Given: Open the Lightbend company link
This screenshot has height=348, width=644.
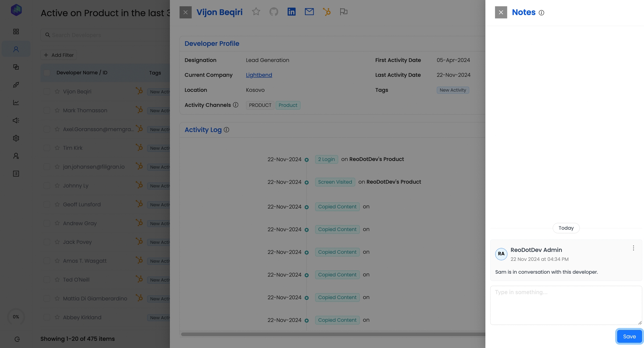Looking at the screenshot, I should (x=259, y=75).
